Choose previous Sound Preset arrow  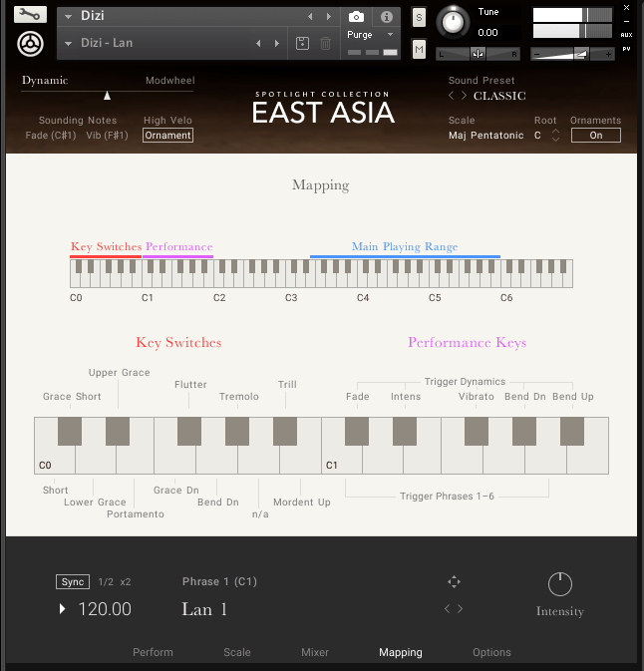pyautogui.click(x=451, y=96)
